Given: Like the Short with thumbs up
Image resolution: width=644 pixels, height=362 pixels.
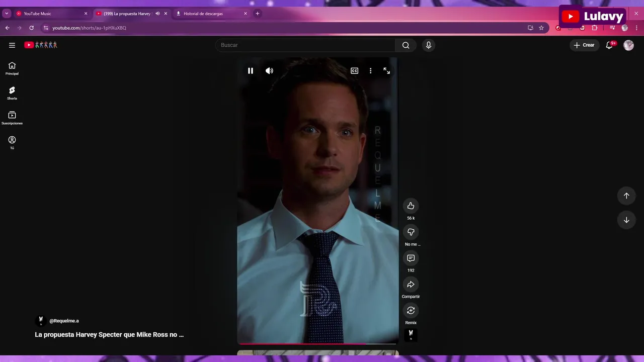Looking at the screenshot, I should [411, 206].
